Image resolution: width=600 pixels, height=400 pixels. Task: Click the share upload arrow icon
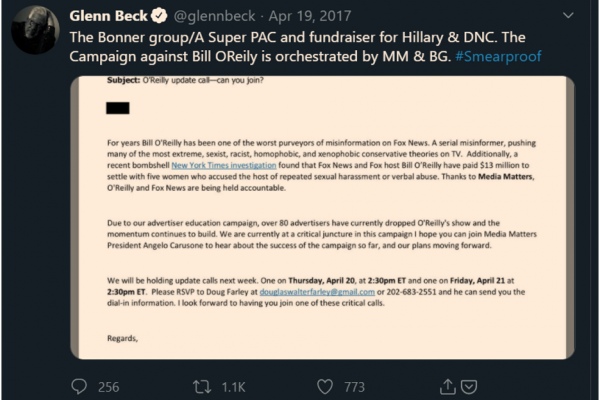click(441, 386)
